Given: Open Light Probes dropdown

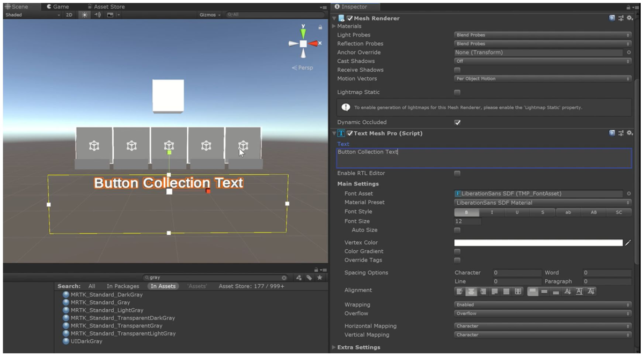Looking at the screenshot, I should 543,35.
